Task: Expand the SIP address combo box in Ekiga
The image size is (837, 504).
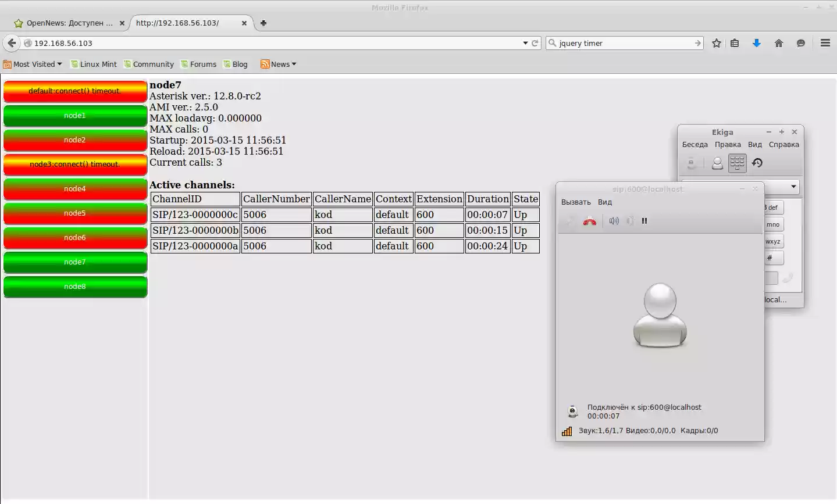Action: coord(792,187)
